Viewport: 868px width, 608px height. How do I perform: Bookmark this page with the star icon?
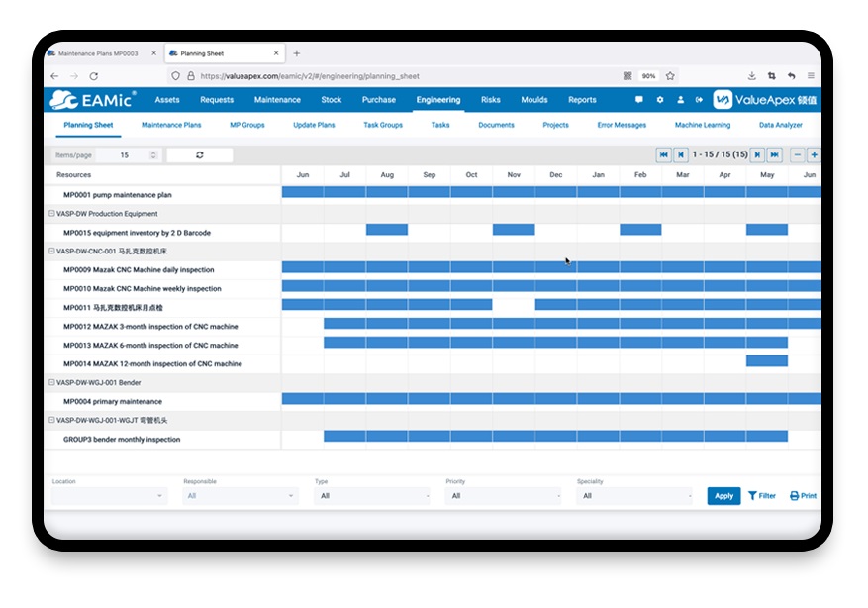click(x=670, y=76)
